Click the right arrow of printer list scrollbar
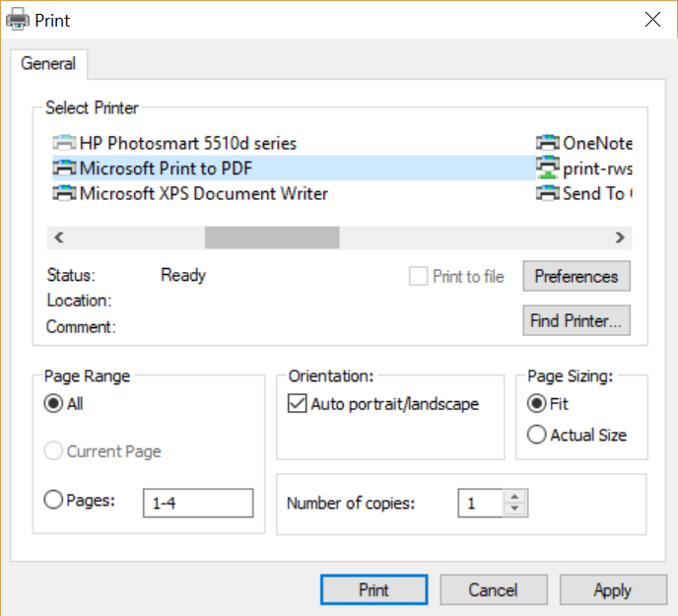Screen dimensions: 678x616 [x=620, y=238]
